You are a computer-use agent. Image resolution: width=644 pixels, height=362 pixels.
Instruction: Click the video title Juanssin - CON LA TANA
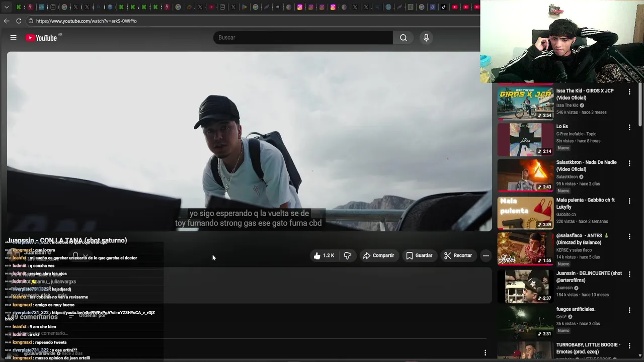(x=67, y=240)
